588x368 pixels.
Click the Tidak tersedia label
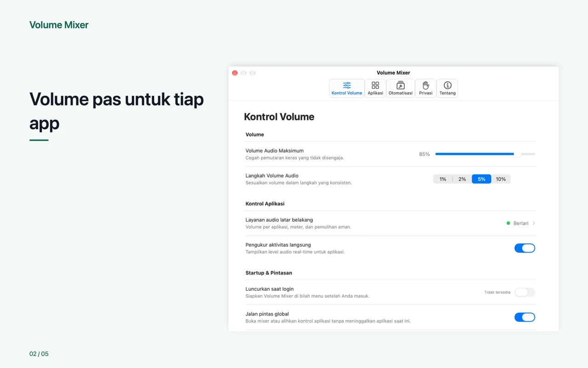coord(497,293)
